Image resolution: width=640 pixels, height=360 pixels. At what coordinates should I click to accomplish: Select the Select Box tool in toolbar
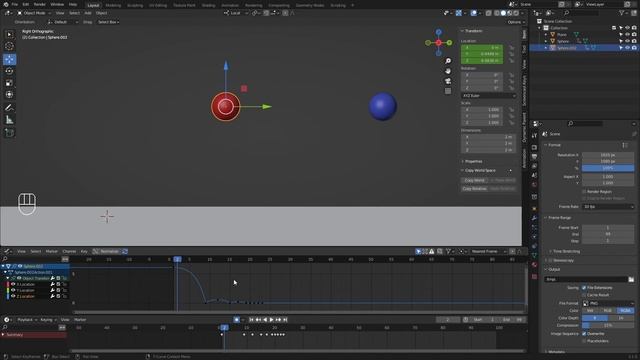point(9,35)
